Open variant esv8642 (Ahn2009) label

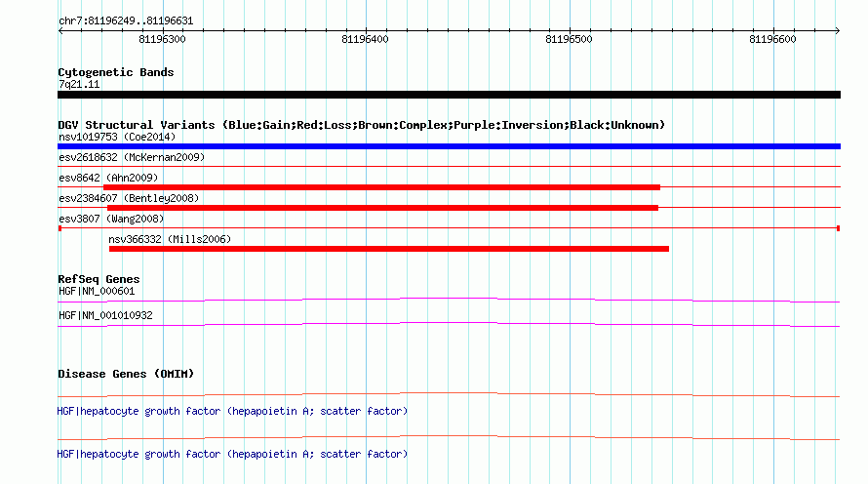click(x=108, y=178)
